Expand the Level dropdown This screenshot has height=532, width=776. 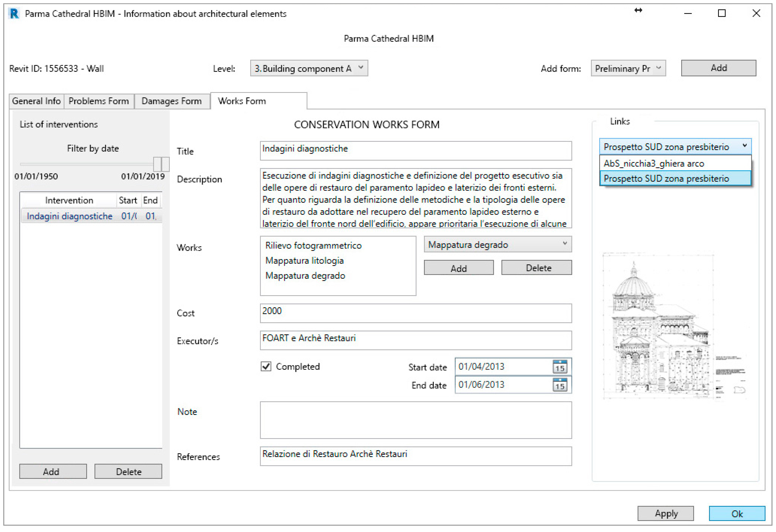309,68
